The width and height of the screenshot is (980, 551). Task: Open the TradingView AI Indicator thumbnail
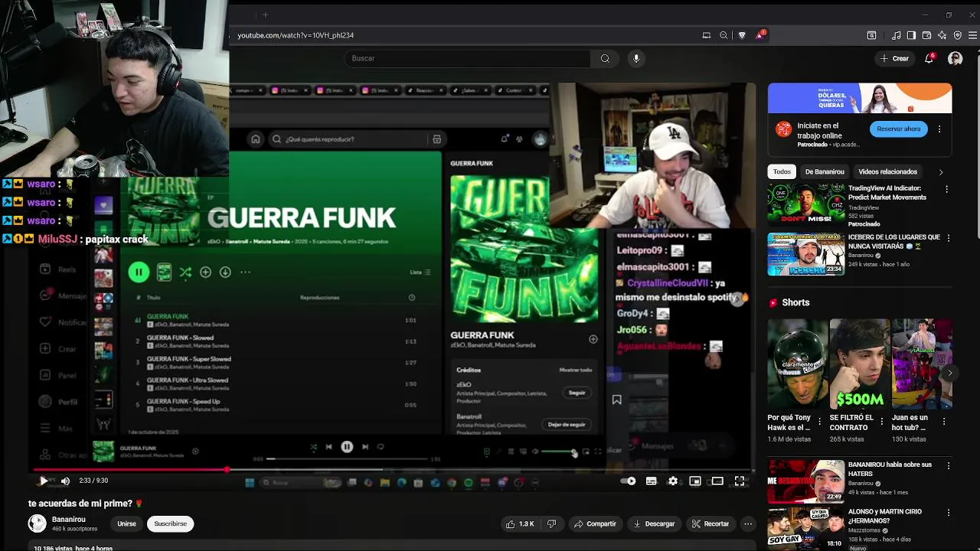tap(805, 204)
